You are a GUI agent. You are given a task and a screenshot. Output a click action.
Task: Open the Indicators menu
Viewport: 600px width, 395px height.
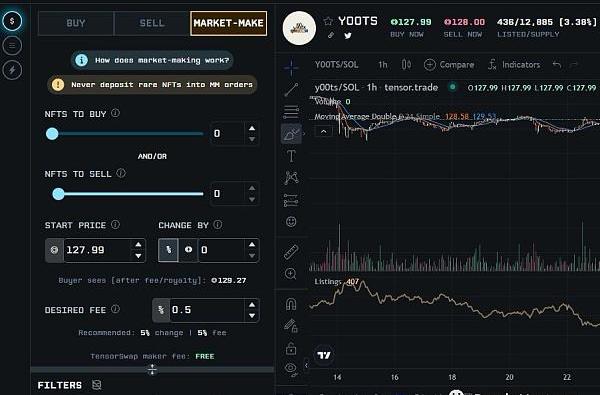[x=514, y=65]
